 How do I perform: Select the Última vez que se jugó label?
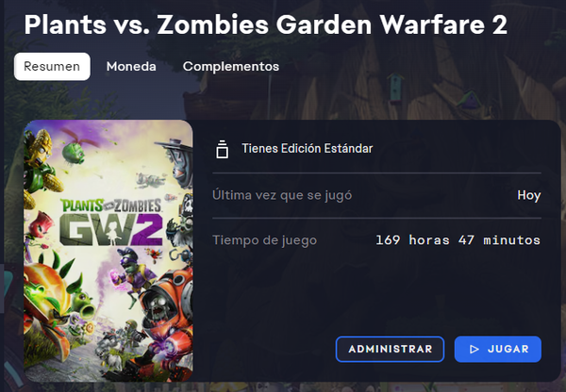(282, 195)
